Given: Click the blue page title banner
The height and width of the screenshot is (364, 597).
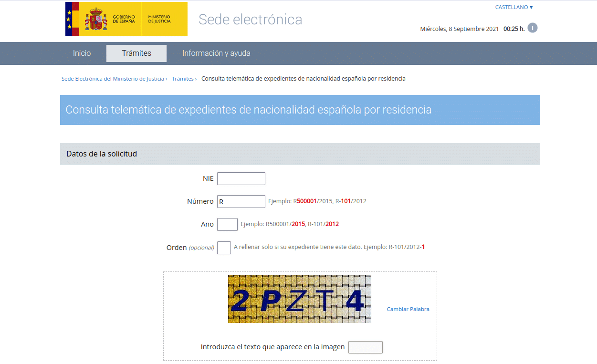Looking at the screenshot, I should 300,110.
